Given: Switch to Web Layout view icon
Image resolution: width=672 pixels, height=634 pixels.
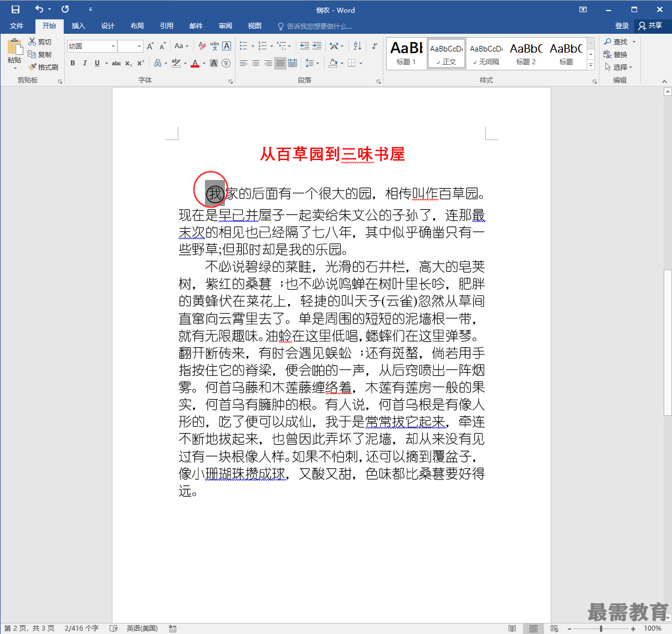Looking at the screenshot, I should 555,628.
